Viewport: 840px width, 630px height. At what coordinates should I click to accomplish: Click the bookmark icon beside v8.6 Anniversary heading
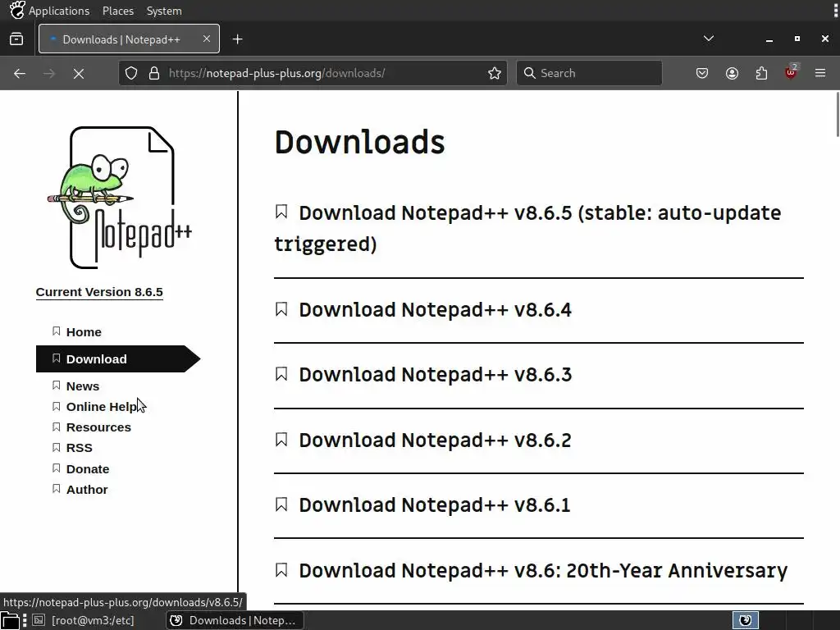(x=281, y=570)
